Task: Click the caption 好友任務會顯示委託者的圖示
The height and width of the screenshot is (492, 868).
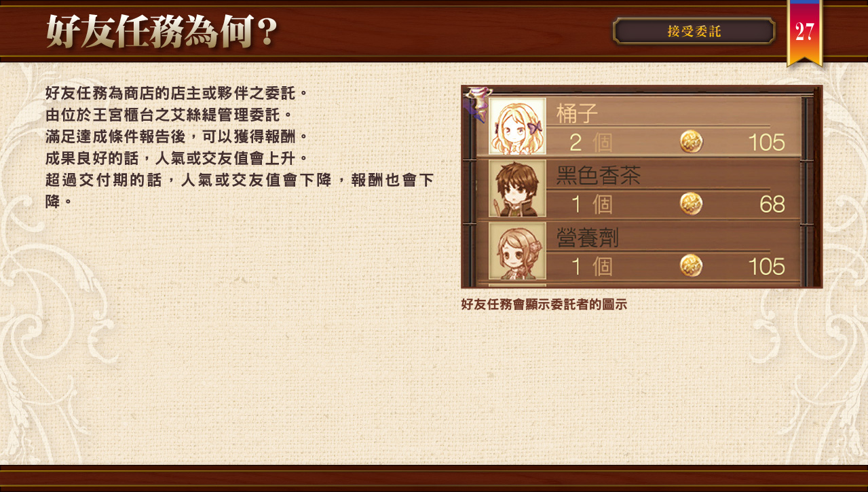Action: [544, 304]
